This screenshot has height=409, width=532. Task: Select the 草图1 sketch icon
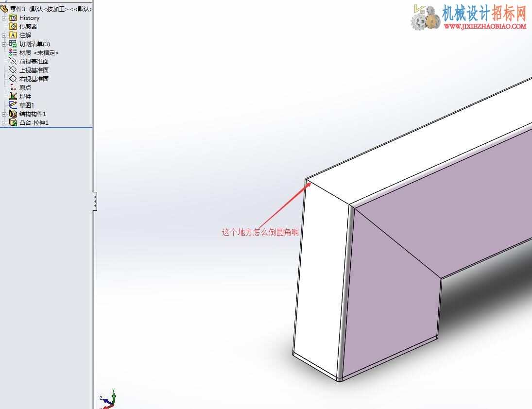[x=13, y=105]
